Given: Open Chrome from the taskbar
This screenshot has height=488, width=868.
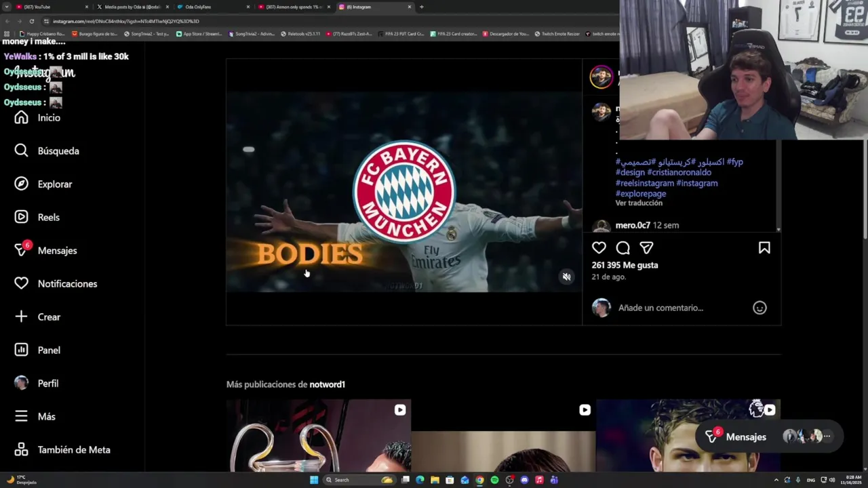Looking at the screenshot, I should [479, 480].
